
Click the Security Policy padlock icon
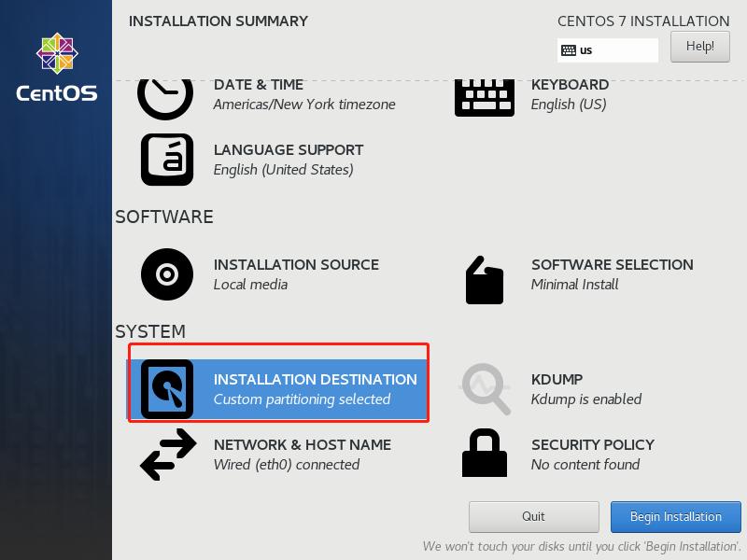485,453
